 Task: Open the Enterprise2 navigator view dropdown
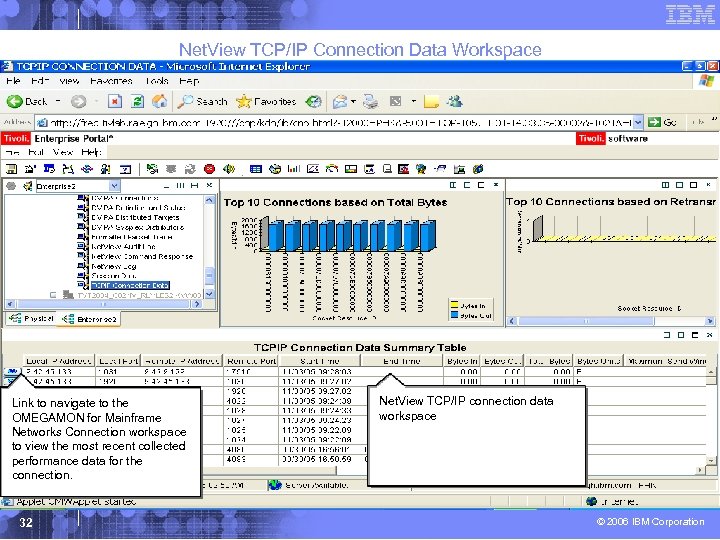[x=114, y=186]
